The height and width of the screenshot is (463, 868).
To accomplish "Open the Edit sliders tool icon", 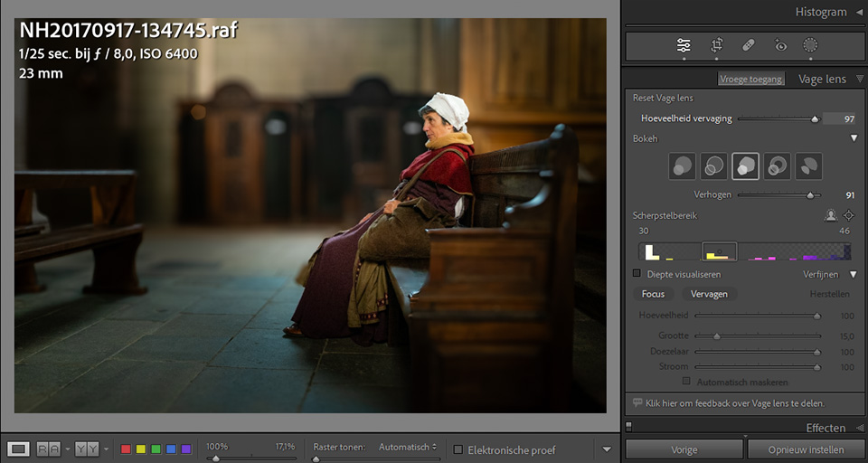I will (684, 45).
